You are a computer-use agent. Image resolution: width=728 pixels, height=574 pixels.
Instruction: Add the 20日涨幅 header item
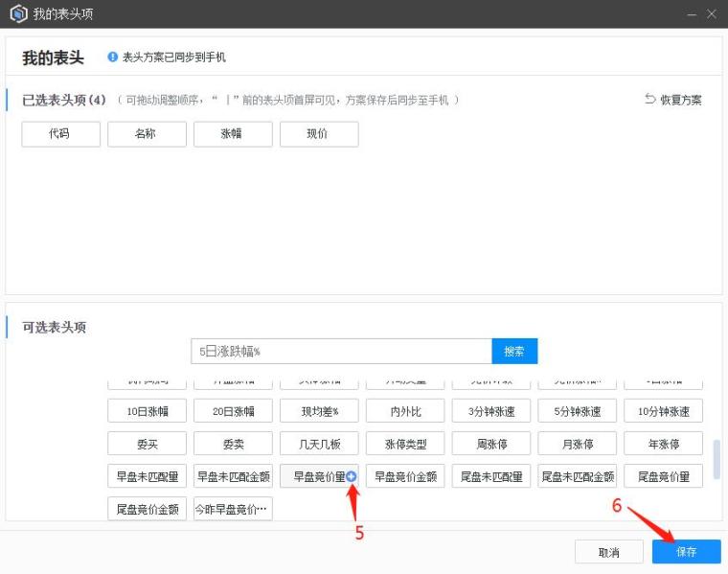(x=233, y=411)
